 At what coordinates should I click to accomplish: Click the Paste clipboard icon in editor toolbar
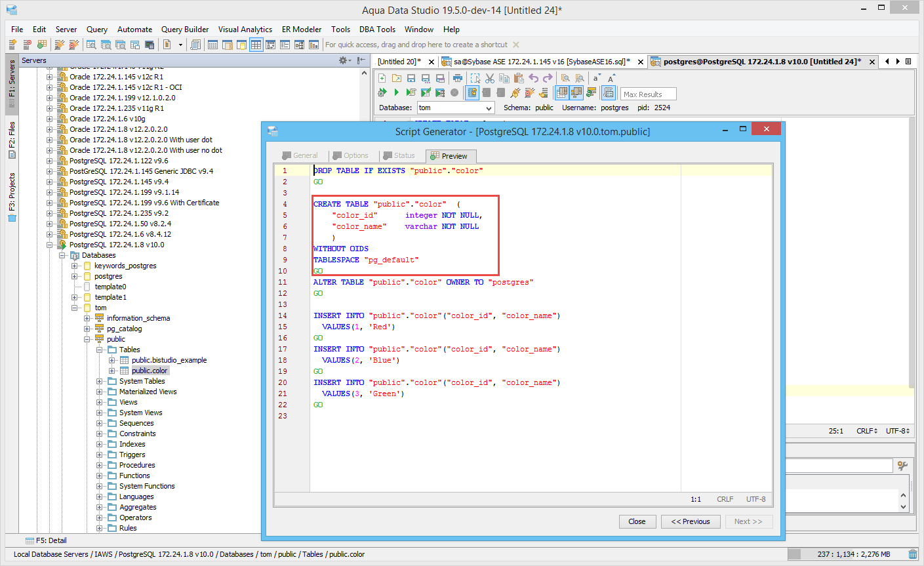click(519, 78)
